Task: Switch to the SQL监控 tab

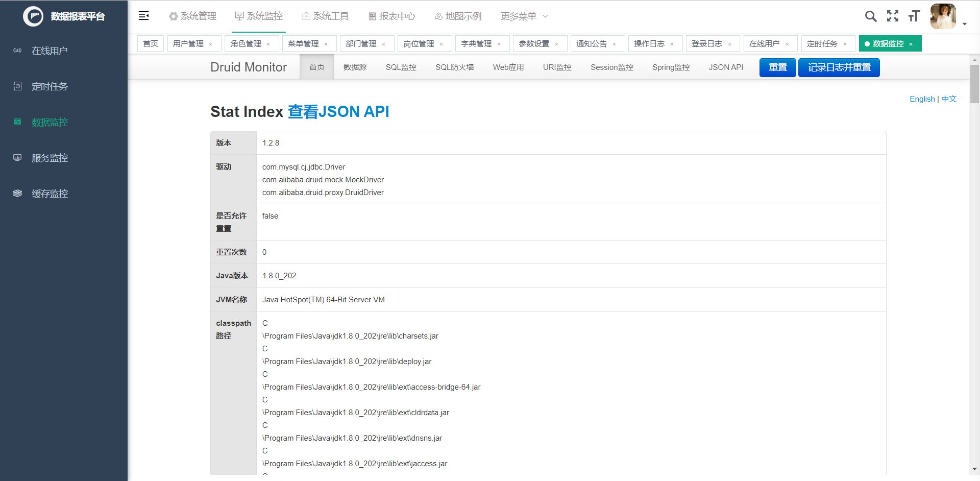Action: click(401, 67)
